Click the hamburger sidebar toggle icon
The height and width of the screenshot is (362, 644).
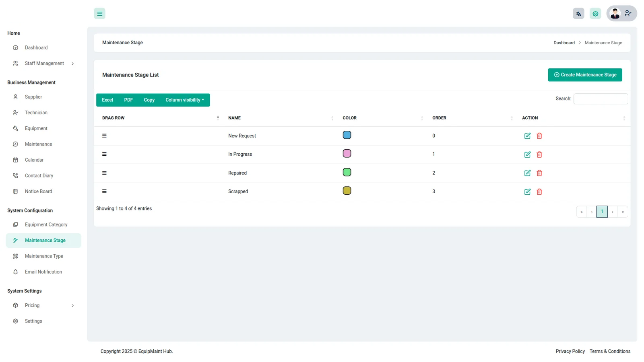click(99, 14)
